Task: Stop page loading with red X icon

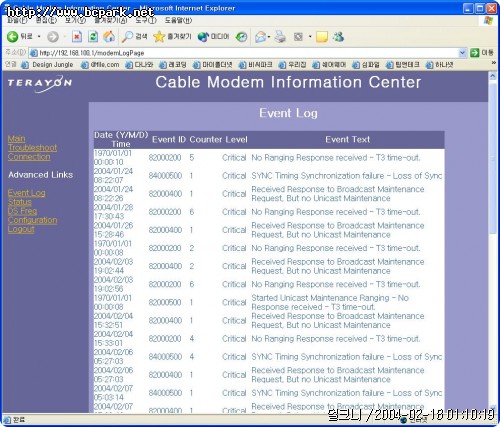Action: point(77,37)
